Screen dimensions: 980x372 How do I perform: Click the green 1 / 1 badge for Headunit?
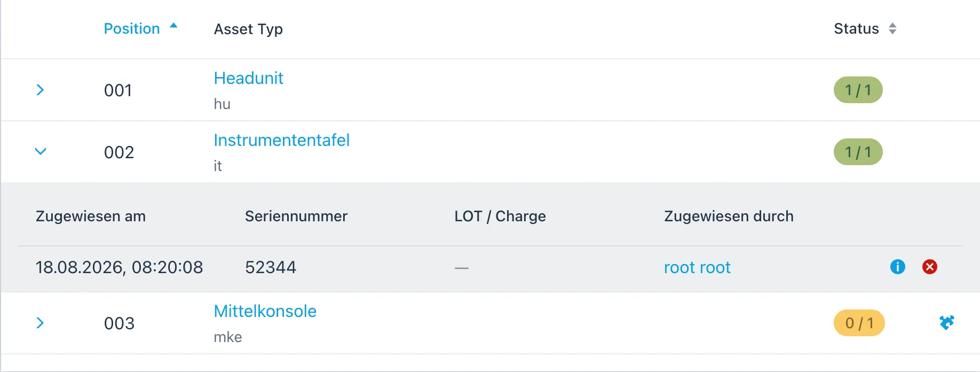coord(858,90)
